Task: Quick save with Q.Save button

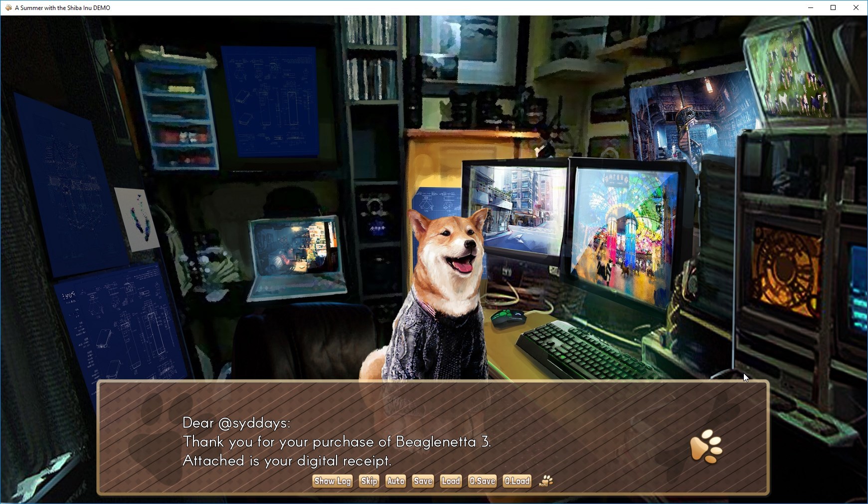Action: [x=482, y=481]
